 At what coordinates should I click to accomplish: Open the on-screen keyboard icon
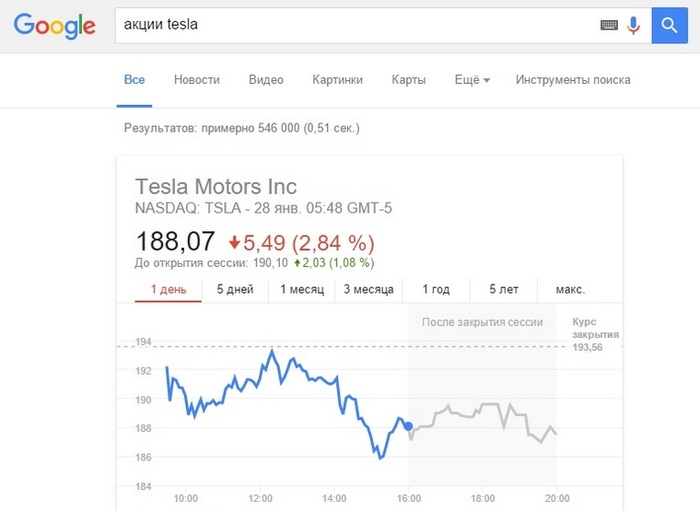[609, 25]
